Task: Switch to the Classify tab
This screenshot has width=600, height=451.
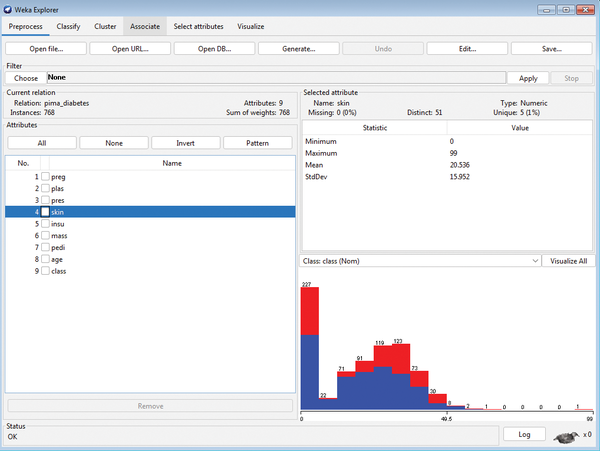Action: pyautogui.click(x=68, y=26)
